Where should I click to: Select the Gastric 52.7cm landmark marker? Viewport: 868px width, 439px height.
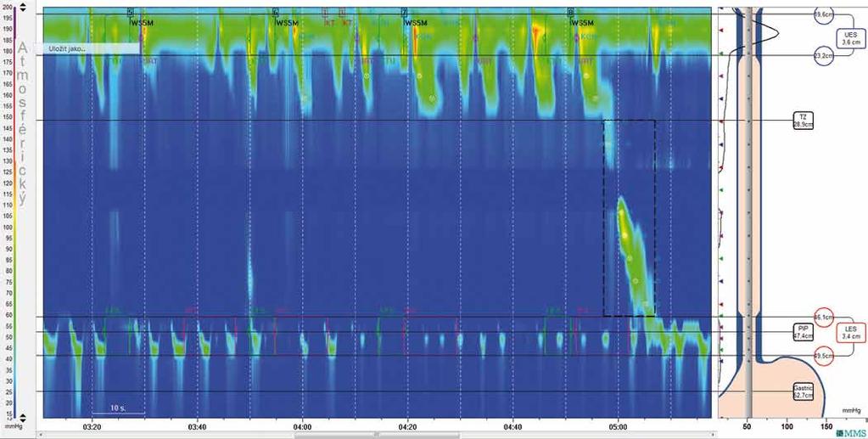point(803,392)
